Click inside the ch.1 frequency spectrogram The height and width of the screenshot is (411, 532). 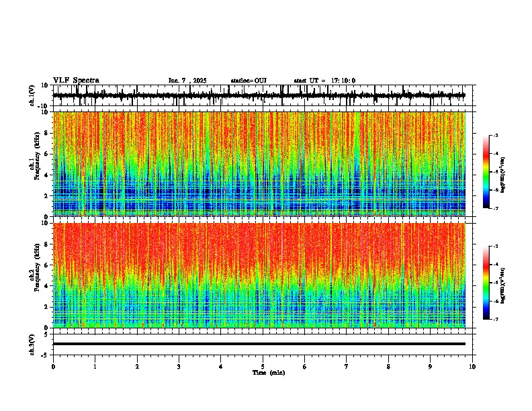[x=259, y=164]
